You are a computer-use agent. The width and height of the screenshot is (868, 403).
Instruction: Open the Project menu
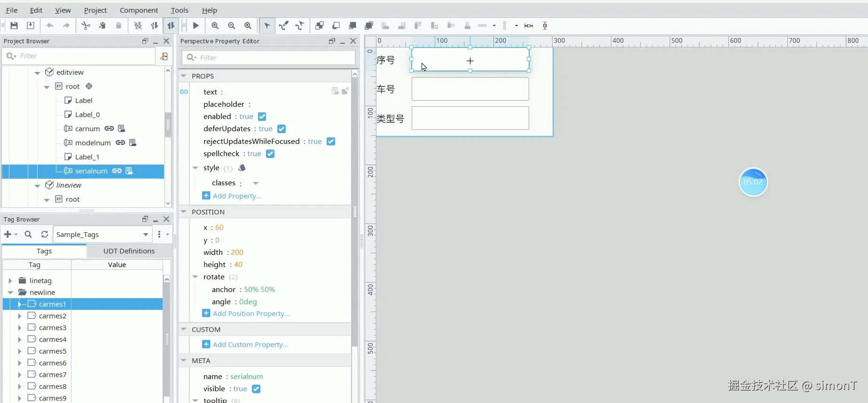pyautogui.click(x=95, y=10)
